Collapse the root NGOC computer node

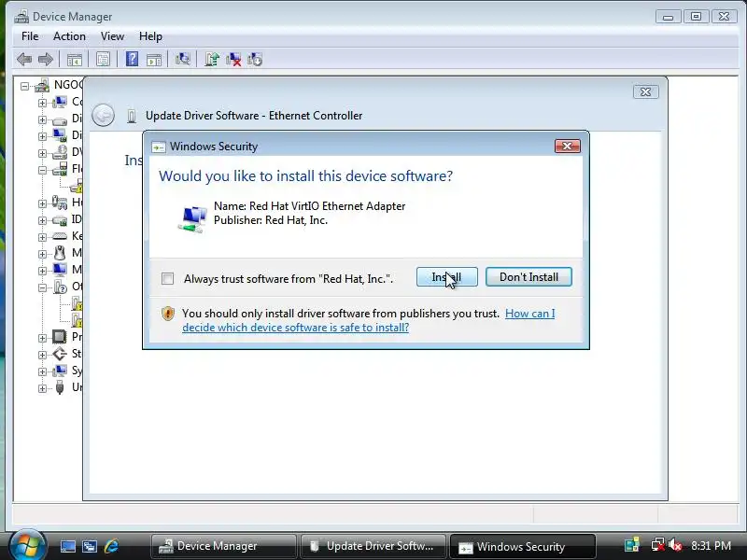point(25,86)
